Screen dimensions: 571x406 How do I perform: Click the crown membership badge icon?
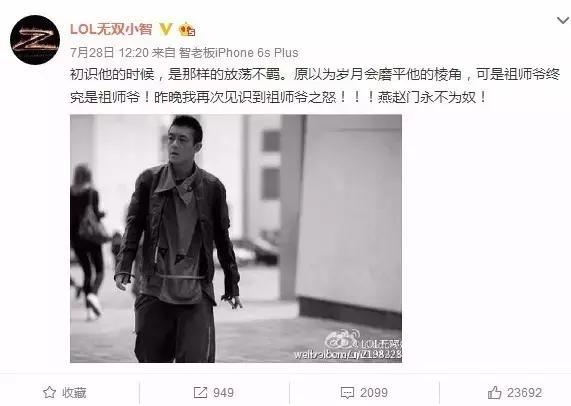click(x=187, y=29)
